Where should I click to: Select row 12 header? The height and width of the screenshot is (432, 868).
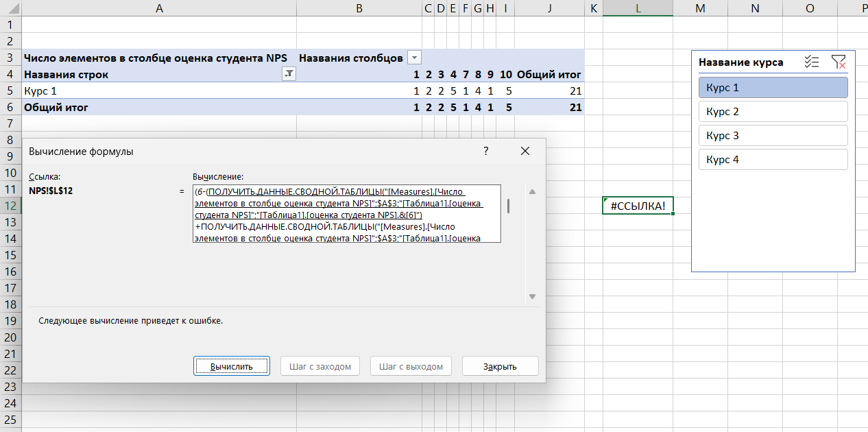(10, 206)
